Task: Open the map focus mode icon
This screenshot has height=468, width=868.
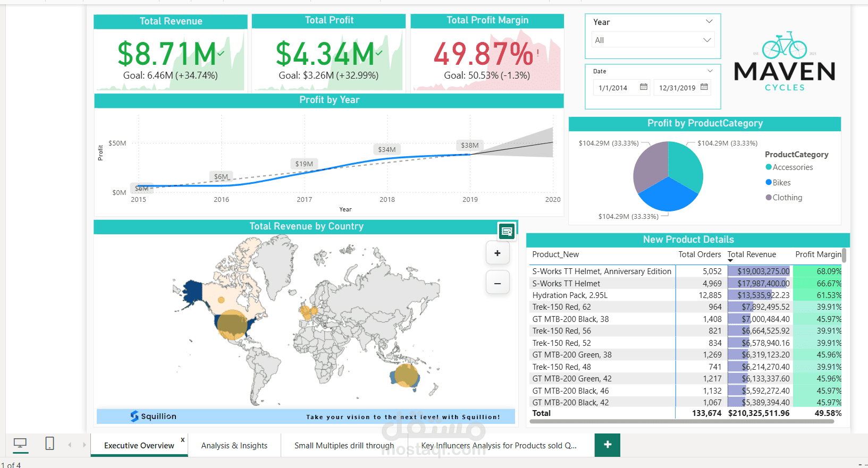Action: tap(507, 231)
